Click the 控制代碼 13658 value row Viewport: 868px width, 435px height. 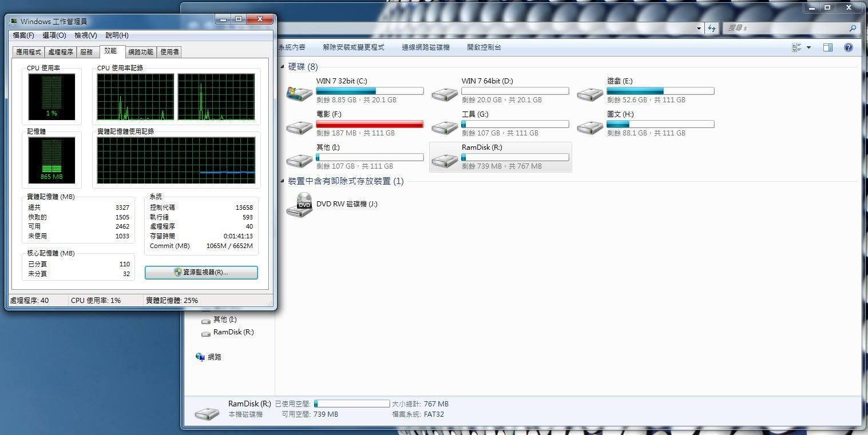point(201,207)
